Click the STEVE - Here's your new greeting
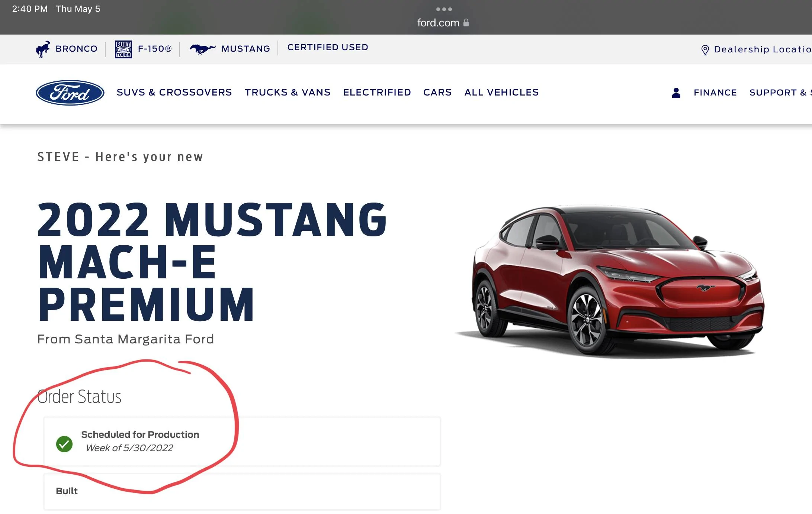Screen dimensions: 812x514 [120, 157]
